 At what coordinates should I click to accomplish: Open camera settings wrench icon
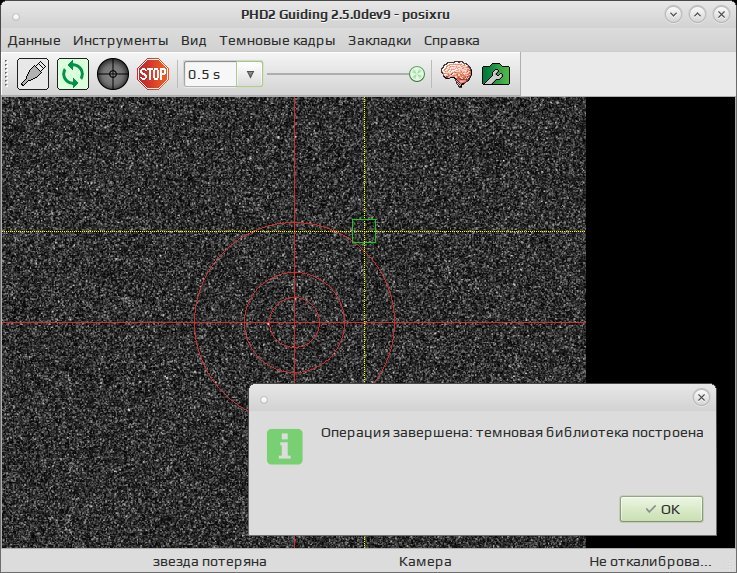[x=496, y=74]
